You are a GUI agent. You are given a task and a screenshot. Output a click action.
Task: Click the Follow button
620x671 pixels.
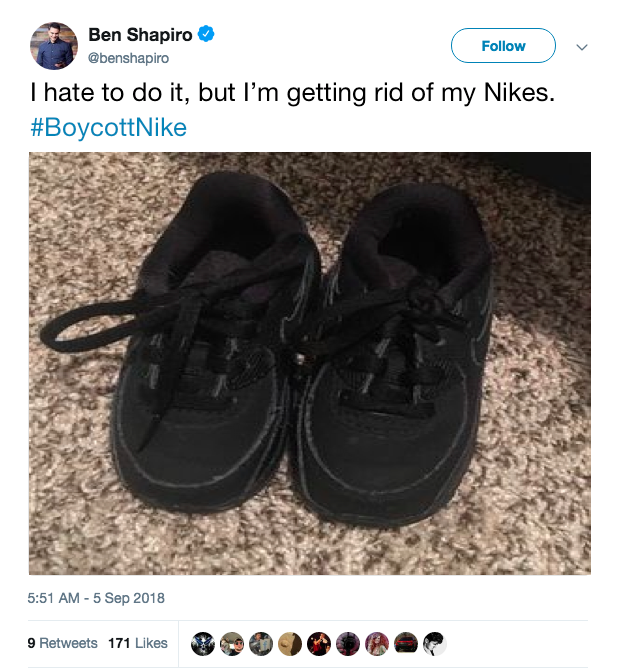(503, 46)
